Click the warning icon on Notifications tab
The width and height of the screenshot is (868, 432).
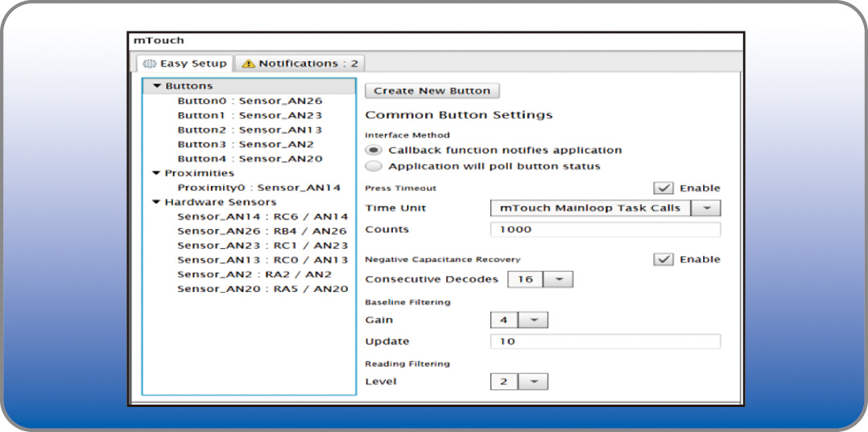click(248, 64)
